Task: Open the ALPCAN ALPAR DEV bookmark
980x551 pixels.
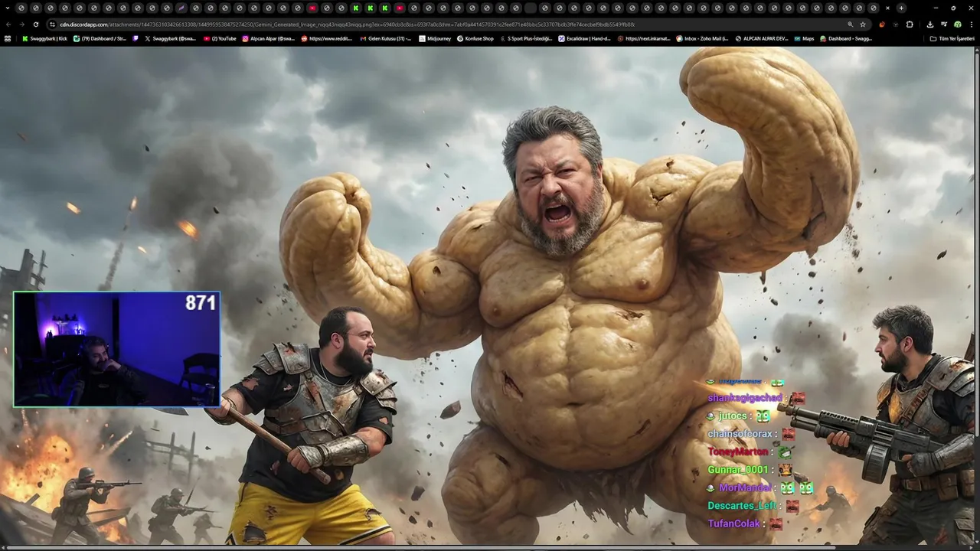Action: tap(761, 38)
